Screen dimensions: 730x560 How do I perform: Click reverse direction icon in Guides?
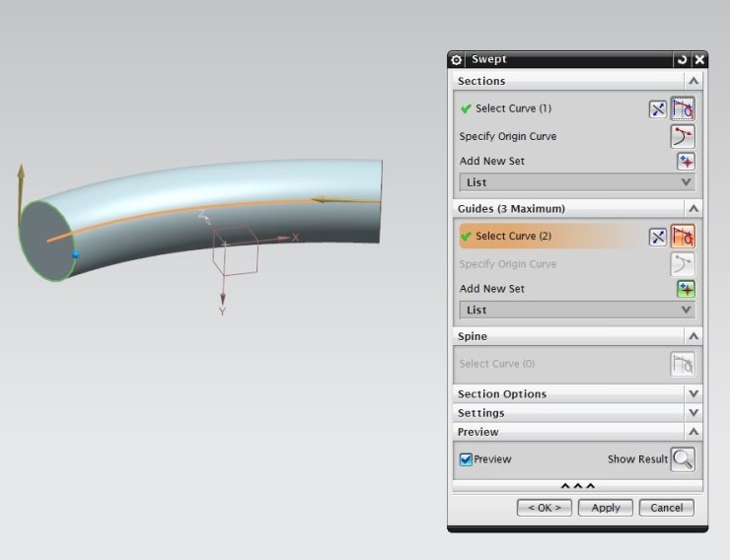coord(658,237)
